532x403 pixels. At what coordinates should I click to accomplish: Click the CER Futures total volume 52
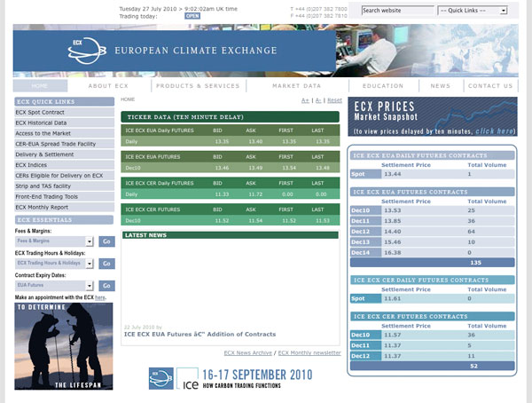(x=474, y=367)
